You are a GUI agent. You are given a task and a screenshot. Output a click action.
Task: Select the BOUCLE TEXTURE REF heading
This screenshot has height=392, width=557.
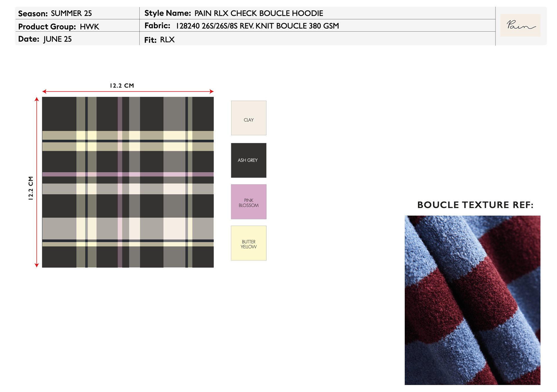(475, 205)
